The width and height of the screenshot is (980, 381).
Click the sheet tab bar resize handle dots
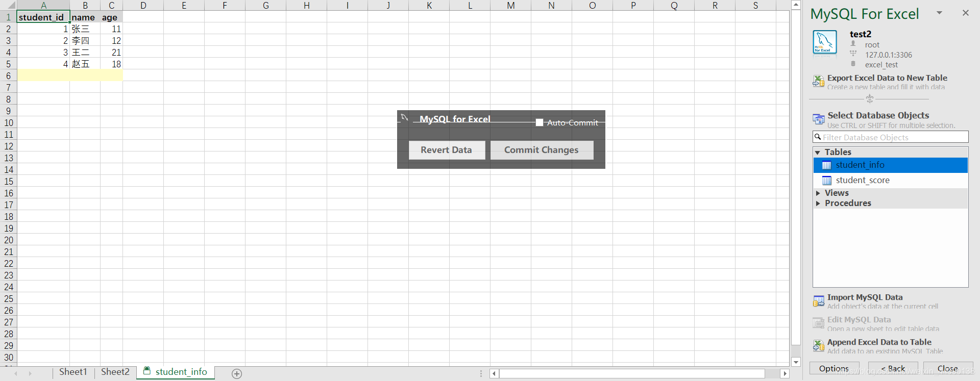481,374
